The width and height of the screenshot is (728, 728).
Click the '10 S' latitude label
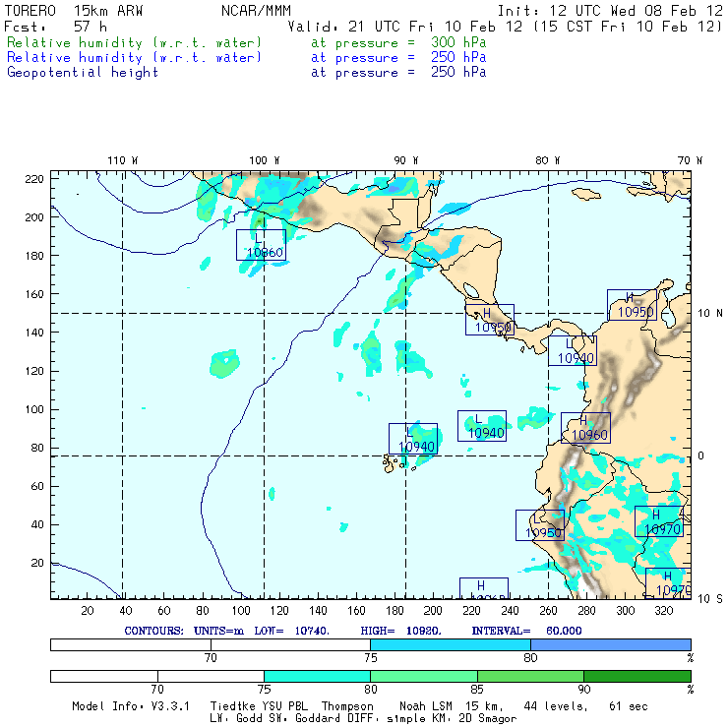pyautogui.click(x=710, y=599)
